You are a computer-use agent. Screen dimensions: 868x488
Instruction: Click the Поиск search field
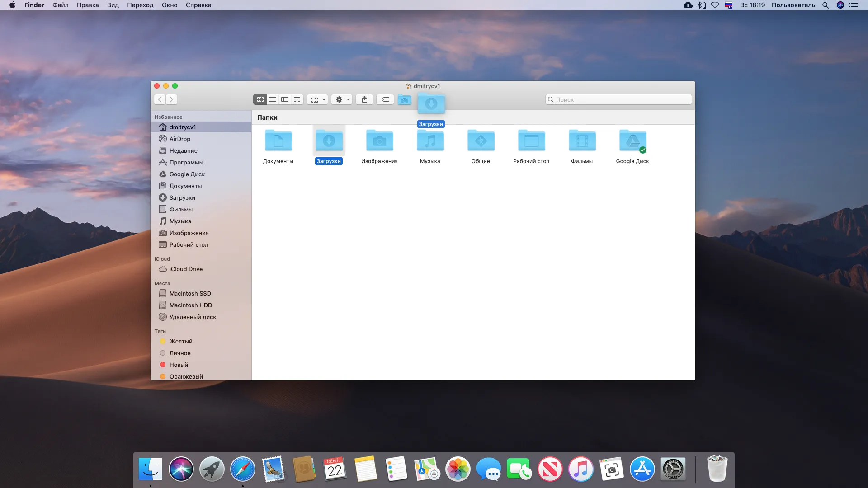coord(618,99)
